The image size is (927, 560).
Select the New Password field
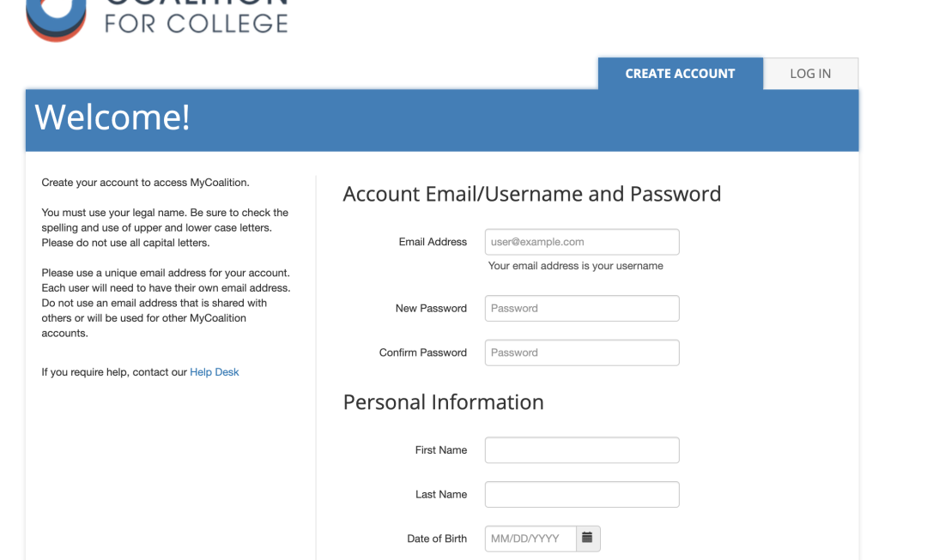click(582, 309)
